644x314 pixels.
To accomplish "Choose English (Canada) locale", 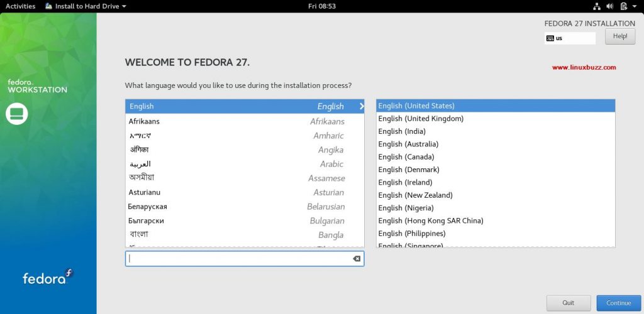I will [x=496, y=156].
